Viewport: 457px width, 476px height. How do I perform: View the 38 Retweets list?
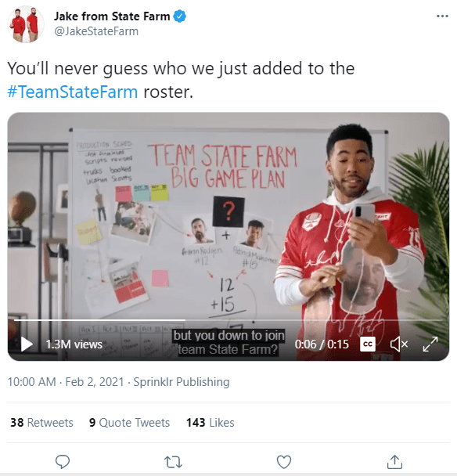point(42,423)
